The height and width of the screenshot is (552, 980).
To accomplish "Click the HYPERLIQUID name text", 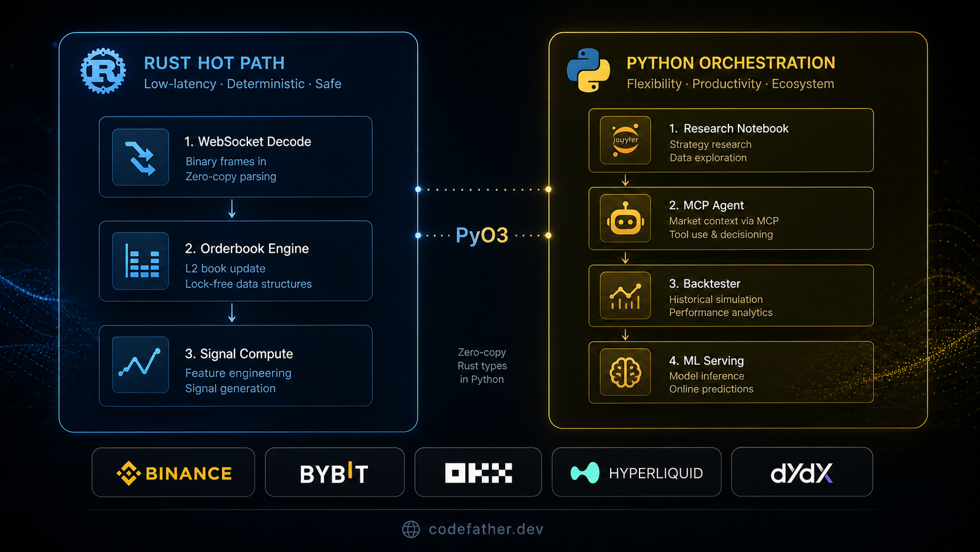I will coord(656,473).
